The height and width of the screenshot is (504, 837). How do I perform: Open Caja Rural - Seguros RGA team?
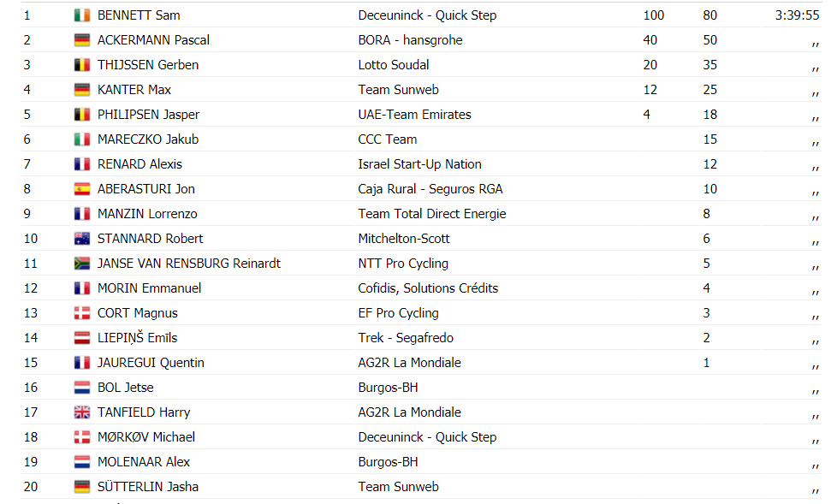click(x=430, y=189)
